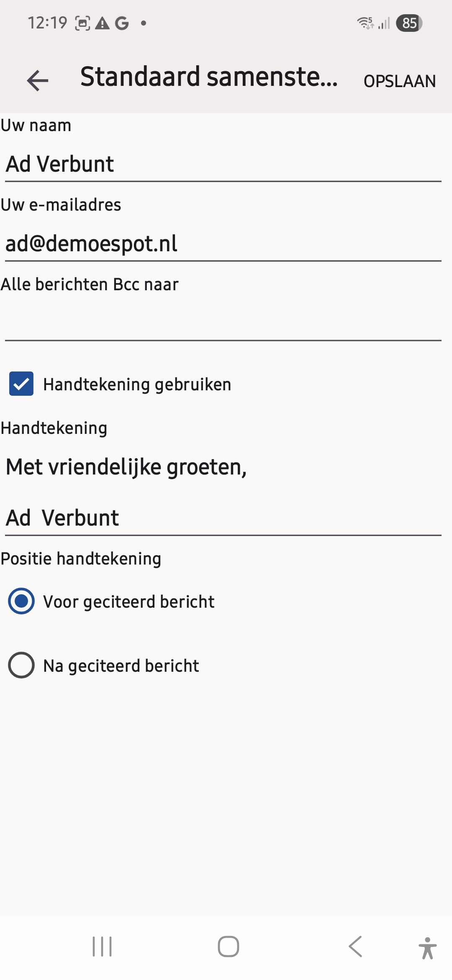The height and width of the screenshot is (980, 452).
Task: Select Na geciteerd bericht radio button
Action: click(21, 665)
